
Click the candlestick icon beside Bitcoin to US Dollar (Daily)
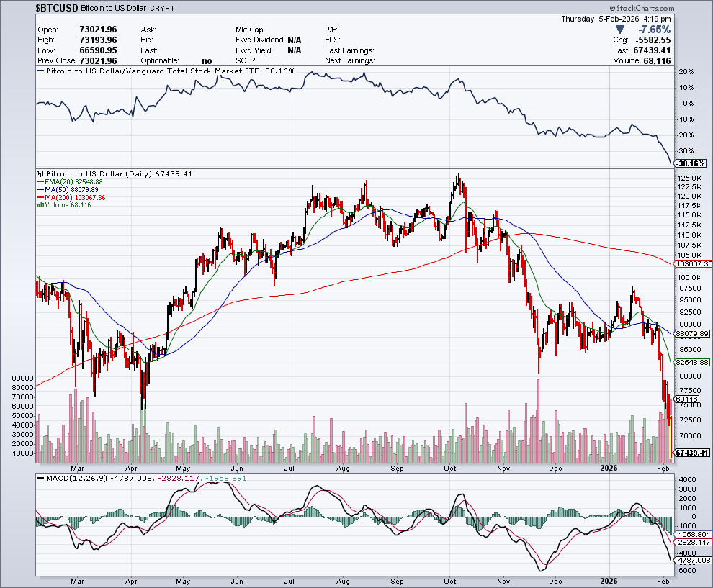(x=40, y=174)
